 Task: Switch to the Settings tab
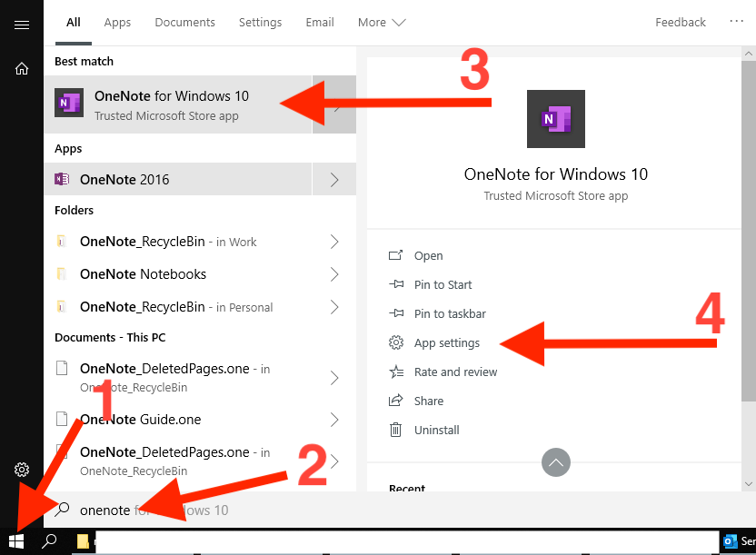coord(261,22)
